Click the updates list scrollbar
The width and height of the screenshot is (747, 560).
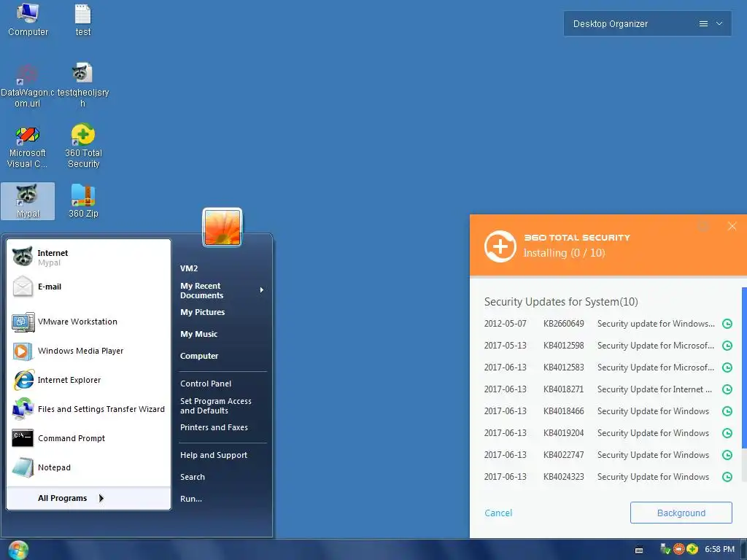pos(744,367)
